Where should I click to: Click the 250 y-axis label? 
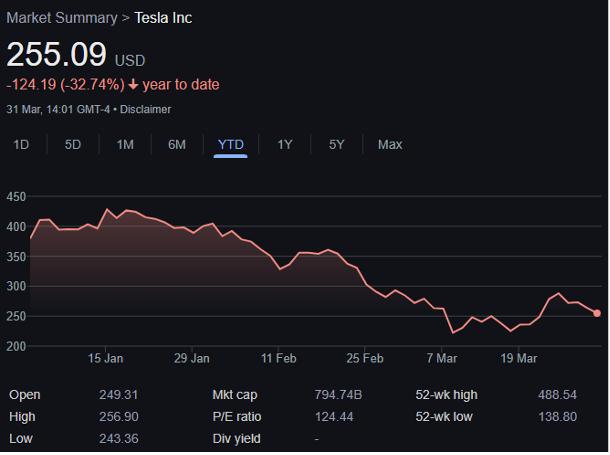tap(16, 316)
